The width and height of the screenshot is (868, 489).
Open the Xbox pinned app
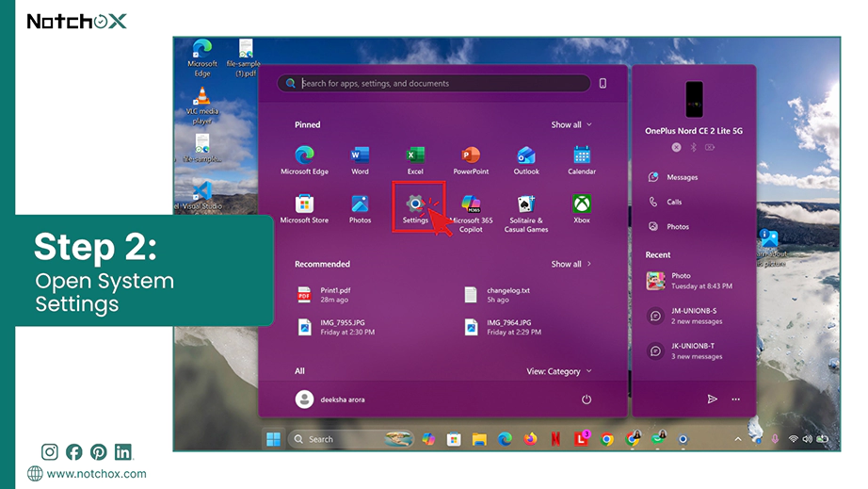581,209
